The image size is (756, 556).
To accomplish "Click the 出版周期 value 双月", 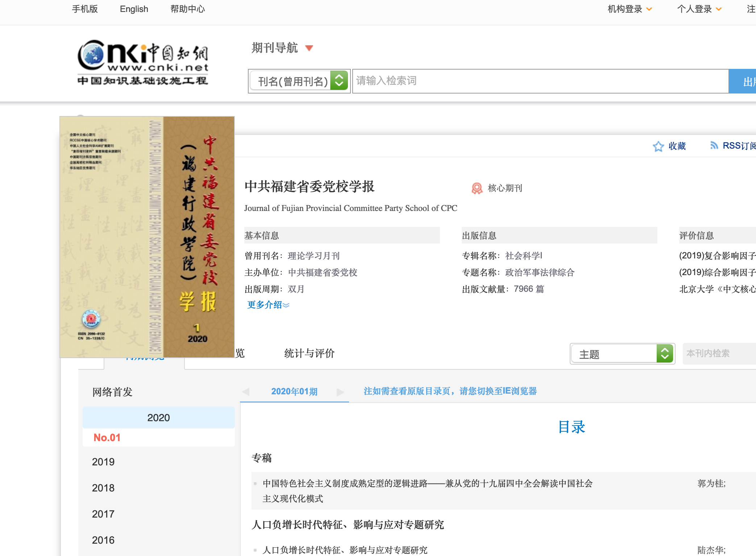I will pyautogui.click(x=296, y=289).
